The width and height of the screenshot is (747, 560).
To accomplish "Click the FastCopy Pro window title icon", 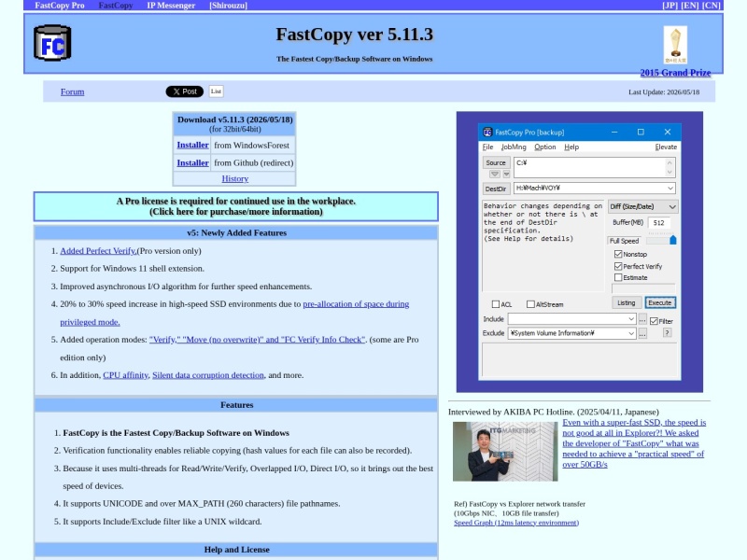I will coord(487,132).
